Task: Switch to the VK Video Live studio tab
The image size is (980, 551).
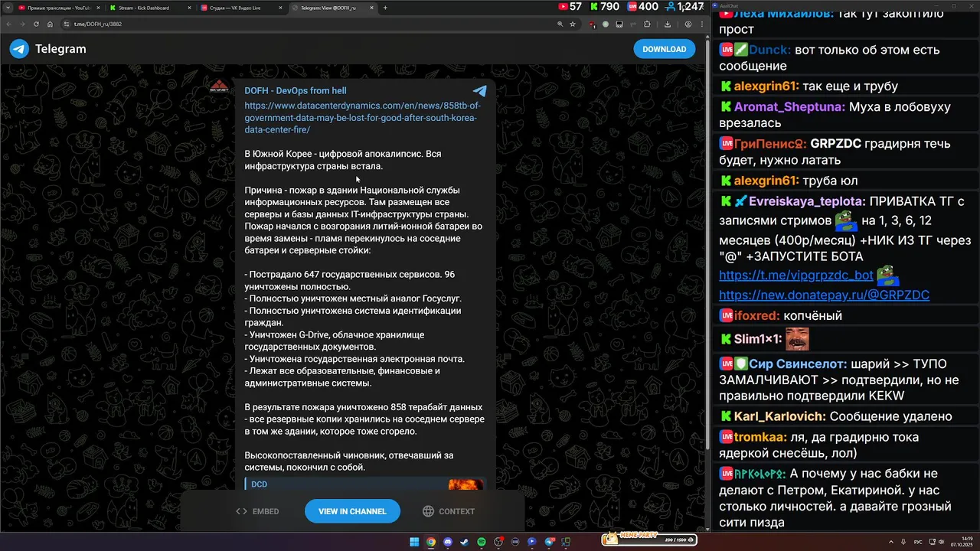Action: tap(240, 8)
